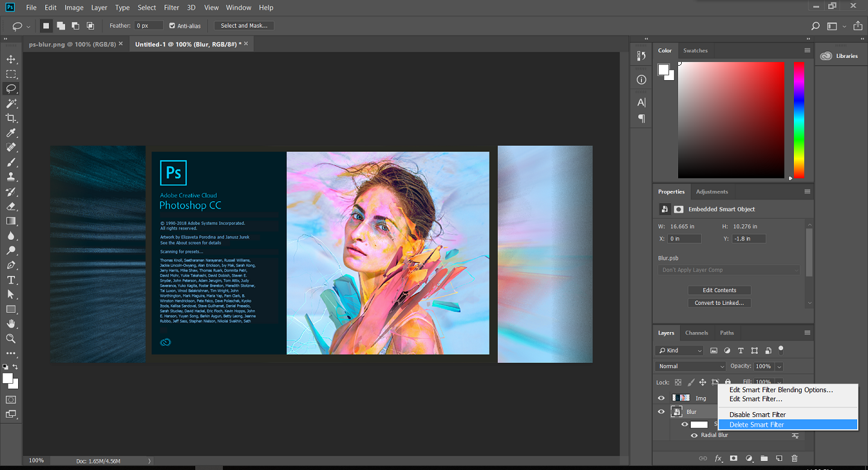Toggle Lock transparent pixels
Screen dimensions: 868x470
(678, 382)
